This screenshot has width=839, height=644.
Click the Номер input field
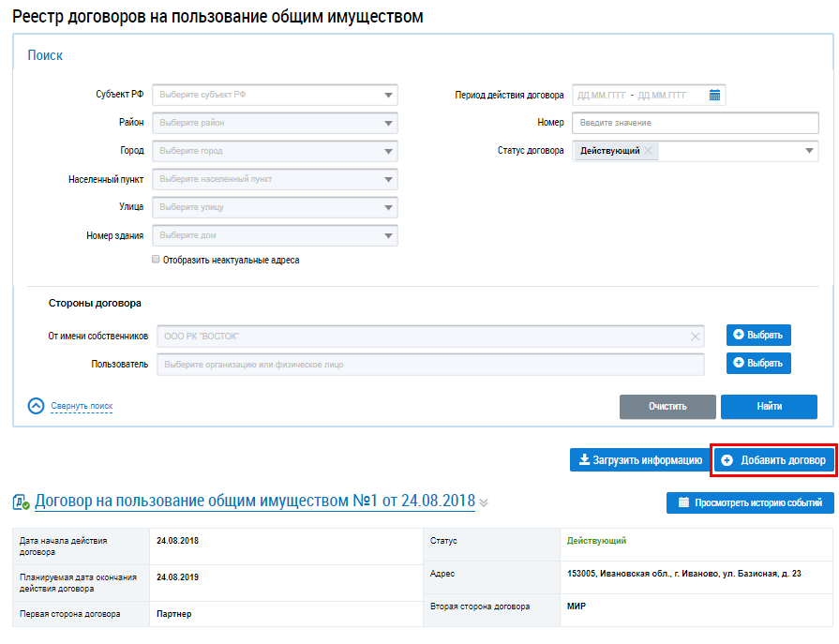pyautogui.click(x=695, y=123)
